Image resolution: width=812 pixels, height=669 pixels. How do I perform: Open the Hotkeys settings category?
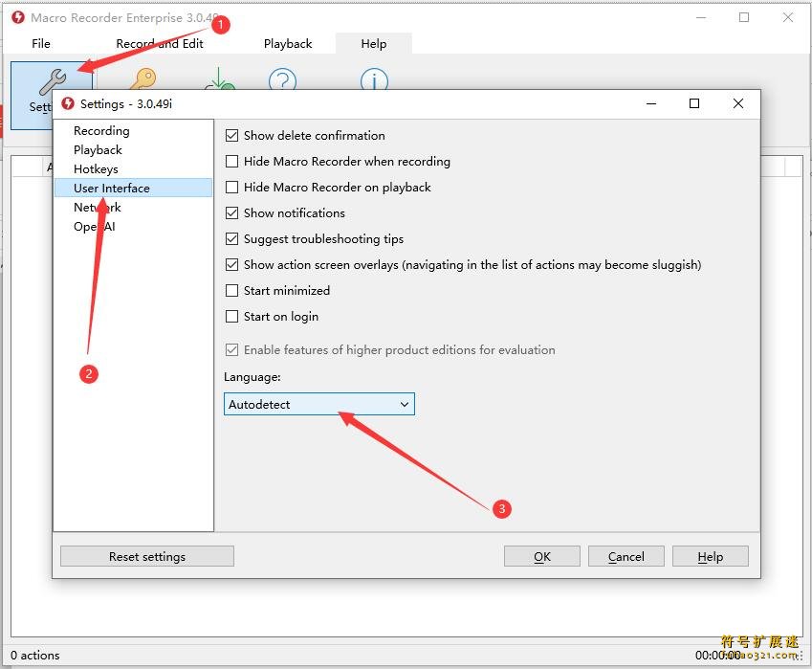(x=134, y=169)
